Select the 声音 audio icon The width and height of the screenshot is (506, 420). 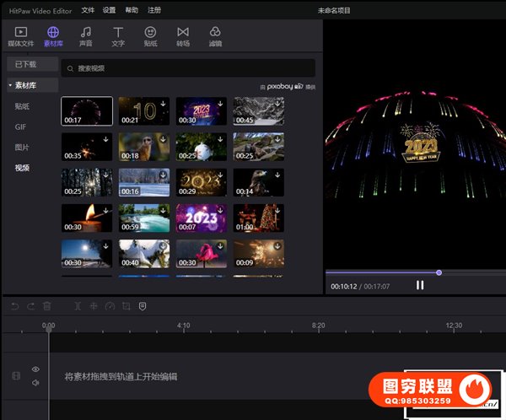point(86,35)
